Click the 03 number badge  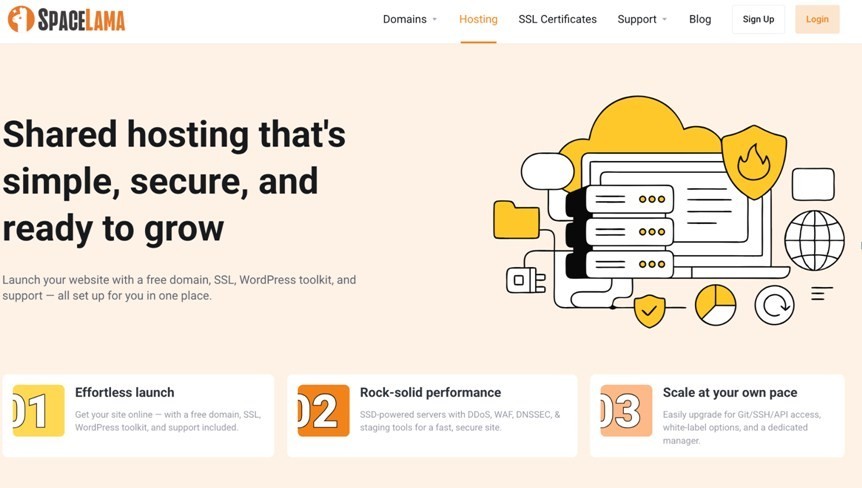coord(626,411)
